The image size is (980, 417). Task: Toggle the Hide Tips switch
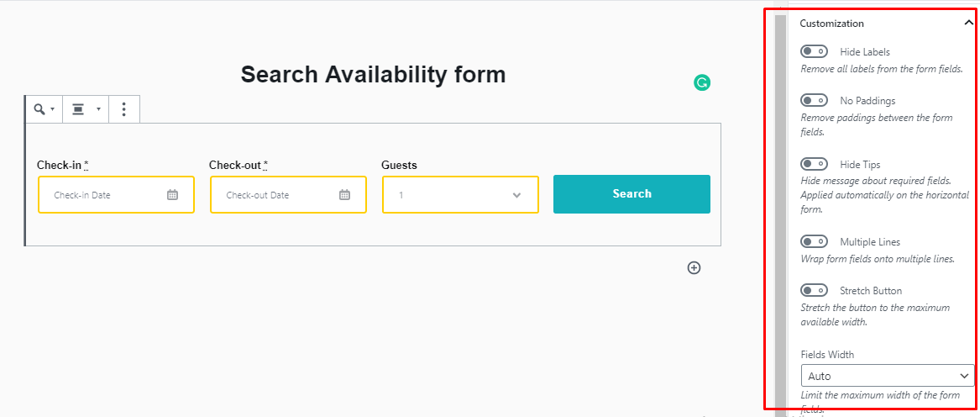pos(814,164)
